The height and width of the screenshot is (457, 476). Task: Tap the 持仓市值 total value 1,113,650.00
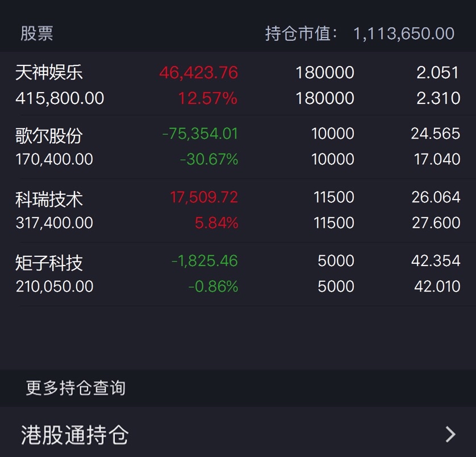coord(404,34)
